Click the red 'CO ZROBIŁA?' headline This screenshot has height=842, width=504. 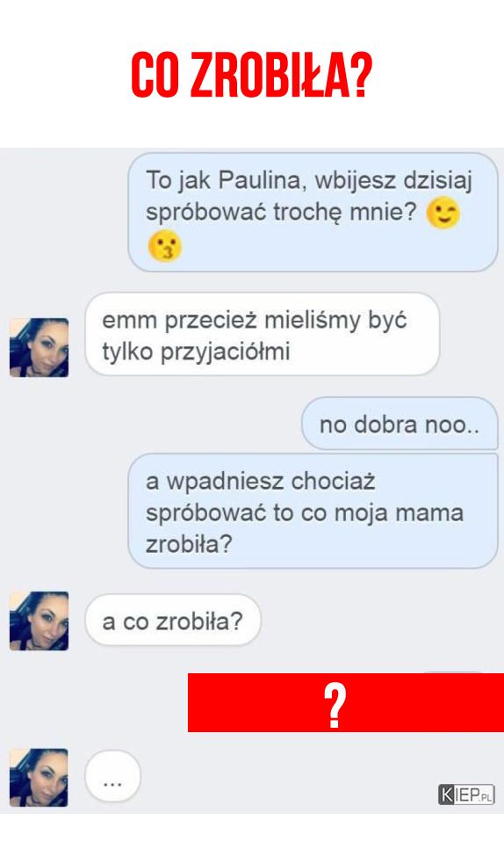(252, 75)
